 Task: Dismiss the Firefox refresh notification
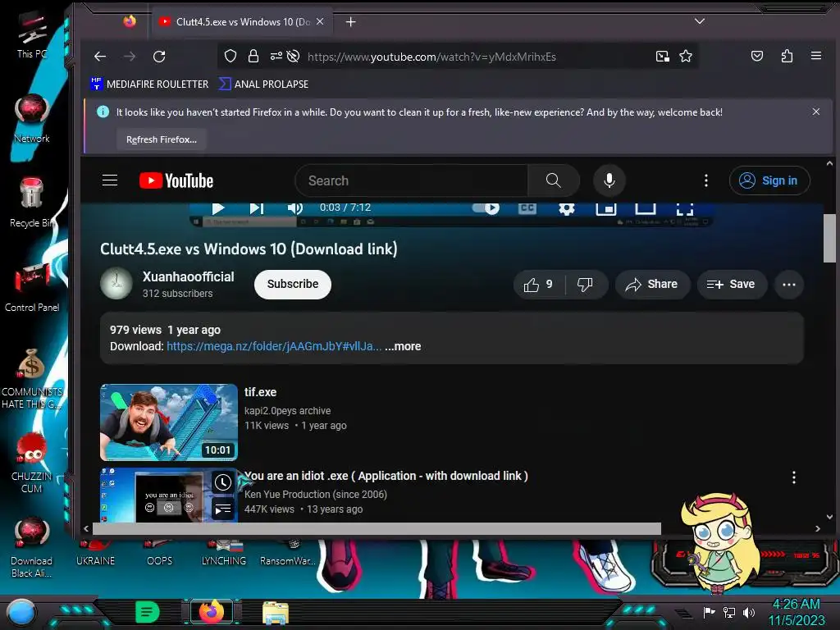816,112
